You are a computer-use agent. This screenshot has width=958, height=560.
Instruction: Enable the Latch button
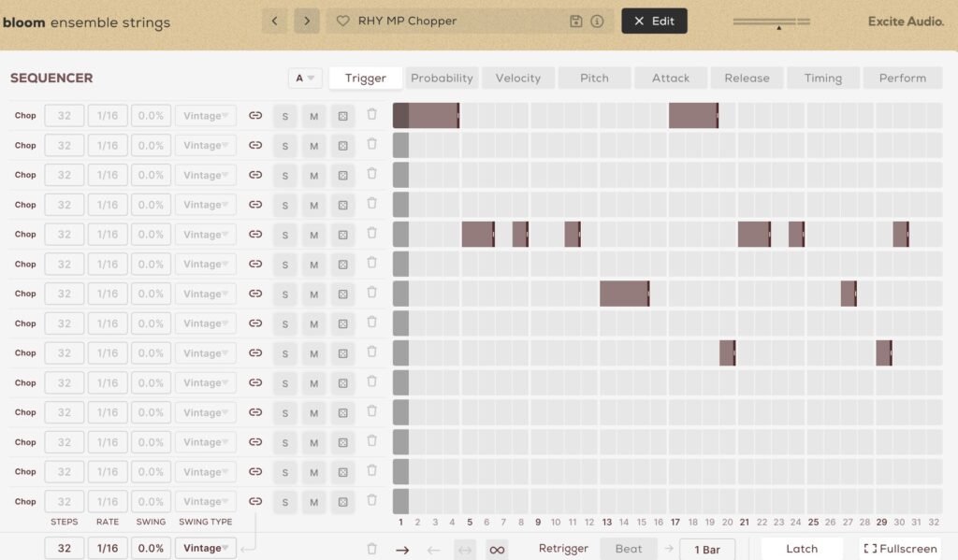[x=802, y=549]
